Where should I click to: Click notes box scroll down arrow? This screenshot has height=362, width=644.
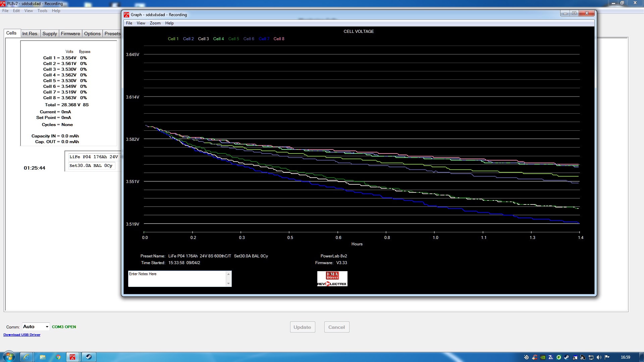pyautogui.click(x=228, y=284)
